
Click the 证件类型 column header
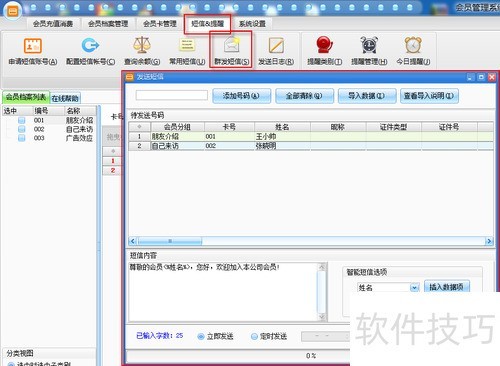tap(394, 127)
